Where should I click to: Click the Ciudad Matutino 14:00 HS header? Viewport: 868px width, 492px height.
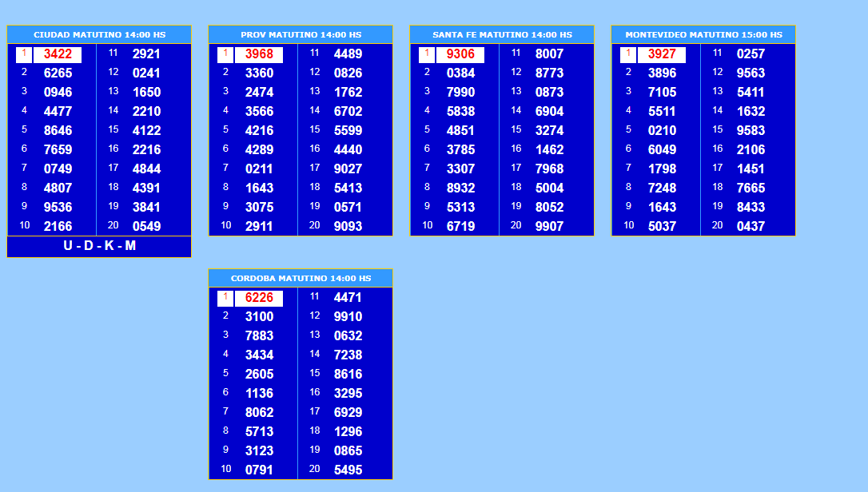[99, 35]
